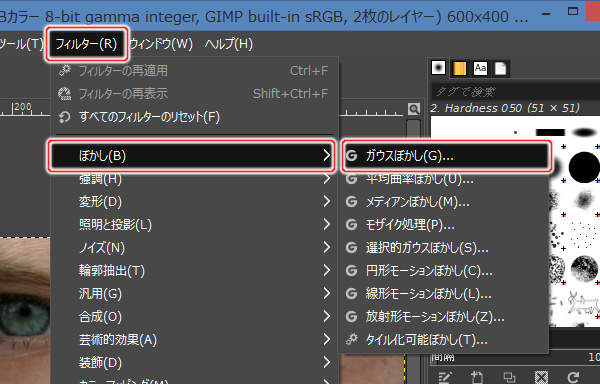Switch to the Document History dock tab
The width and height of the screenshot is (600, 384).
[501, 68]
